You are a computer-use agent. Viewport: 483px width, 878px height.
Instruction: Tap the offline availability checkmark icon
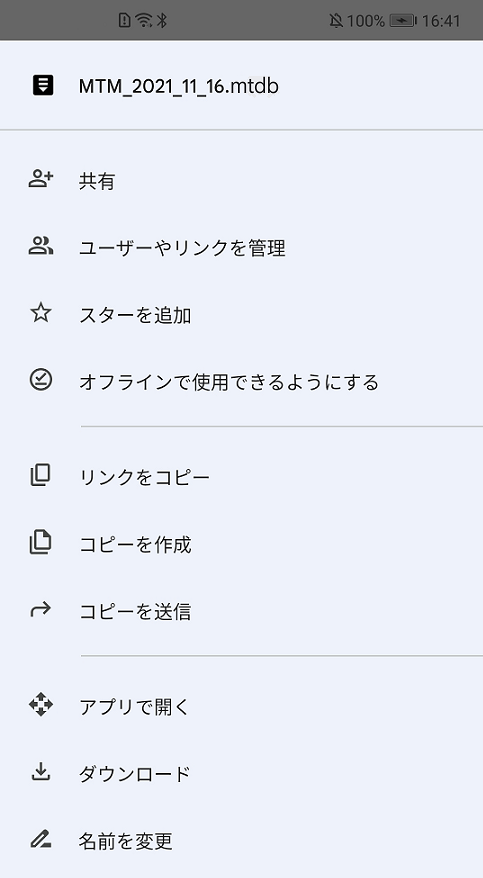(x=41, y=380)
